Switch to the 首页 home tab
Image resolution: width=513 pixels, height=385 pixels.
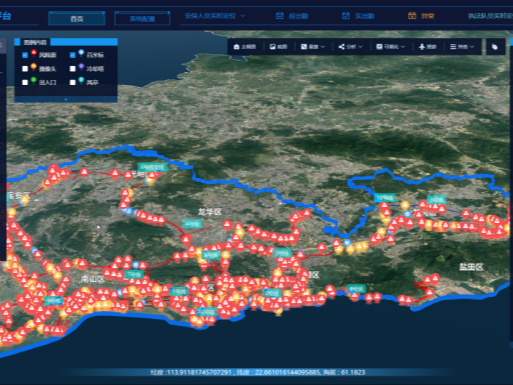coord(77,19)
